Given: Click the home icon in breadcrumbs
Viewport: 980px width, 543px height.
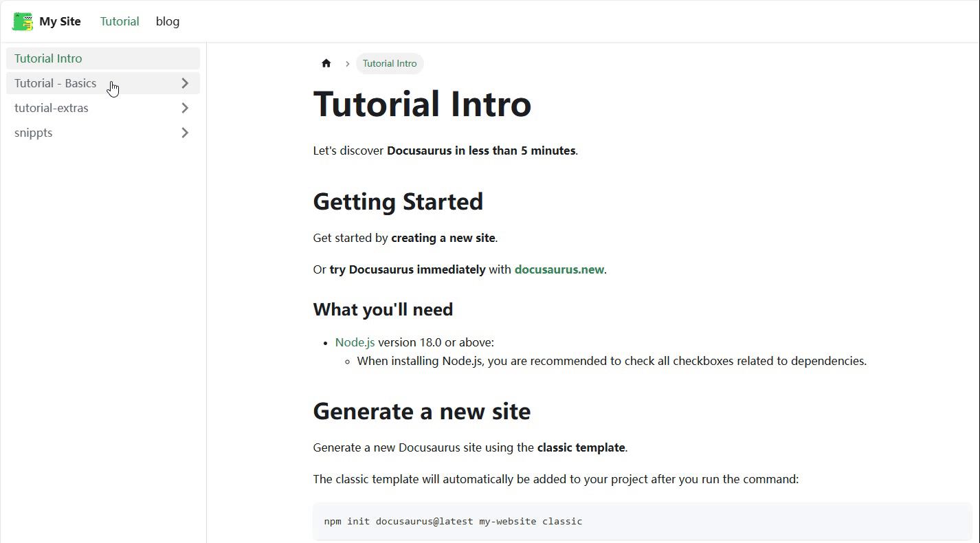Looking at the screenshot, I should click(x=326, y=63).
